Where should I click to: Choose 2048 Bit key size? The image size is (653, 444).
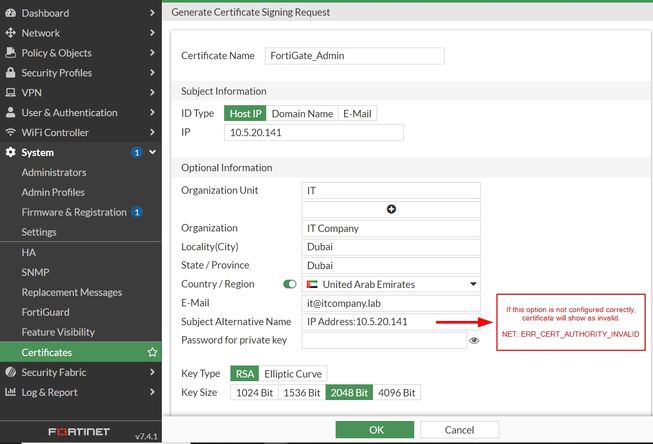pyautogui.click(x=349, y=393)
